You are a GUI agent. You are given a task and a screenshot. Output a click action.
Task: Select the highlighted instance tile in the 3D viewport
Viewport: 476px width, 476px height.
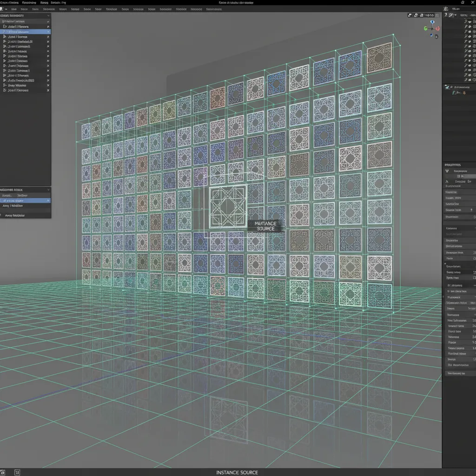226,206
